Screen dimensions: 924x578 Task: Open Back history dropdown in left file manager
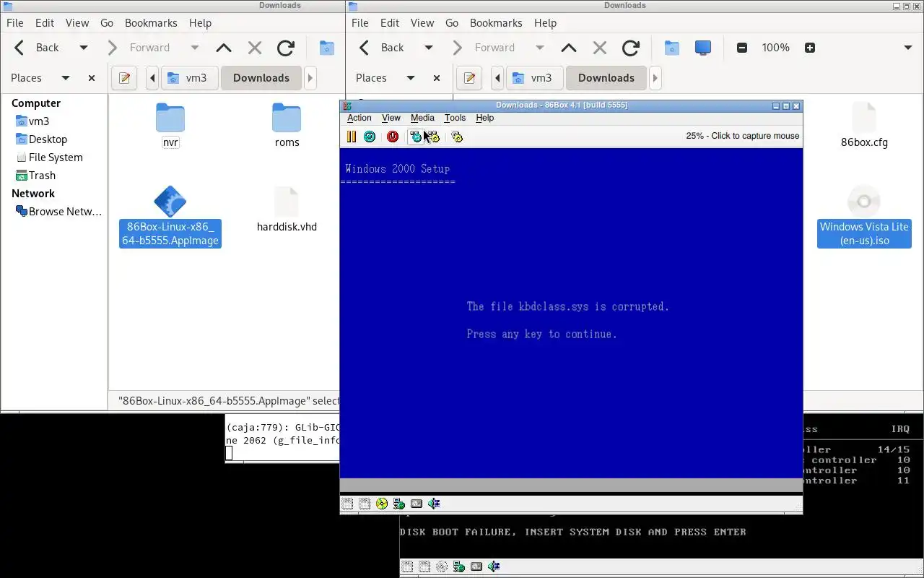pos(84,48)
